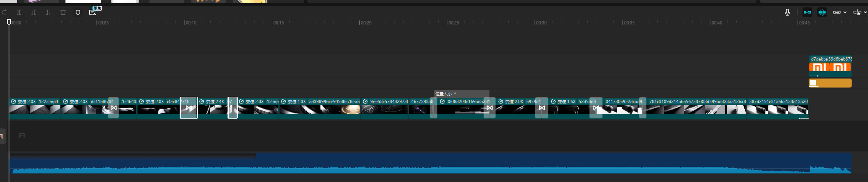Click the transition between dc11b8f734 and 1c4b43
Viewport: 868px width, 182px height.
click(x=113, y=108)
